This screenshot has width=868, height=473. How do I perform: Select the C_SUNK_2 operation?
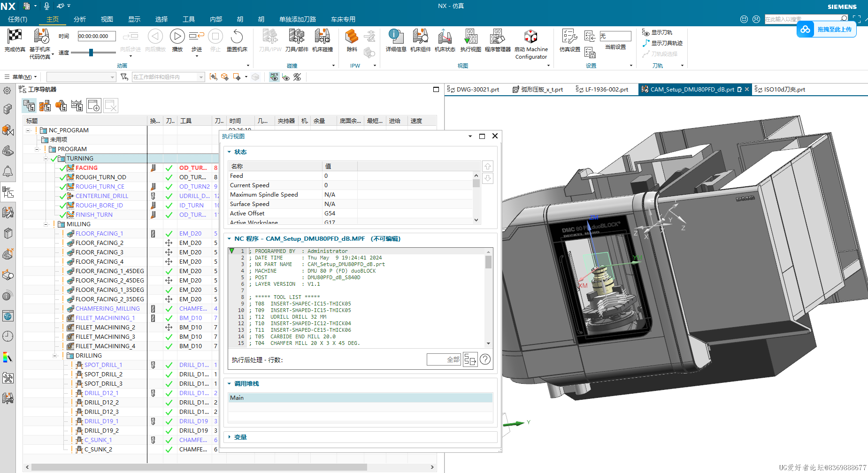point(98,450)
